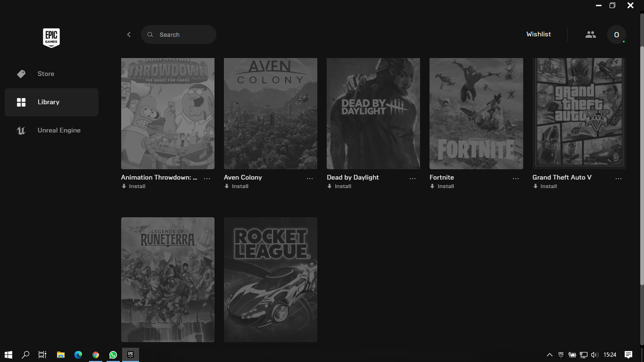Image resolution: width=644 pixels, height=362 pixels.
Task: Click the Epic Games Launcher taskbar icon
Action: pyautogui.click(x=131, y=354)
